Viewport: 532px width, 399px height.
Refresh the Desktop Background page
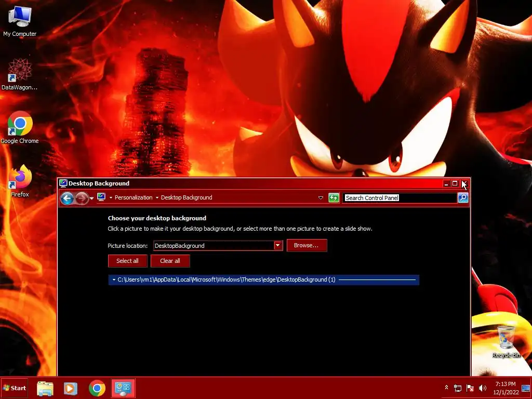click(x=334, y=198)
